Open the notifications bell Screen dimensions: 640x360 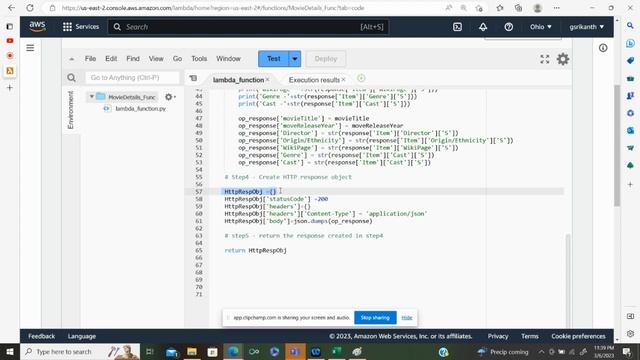click(x=483, y=27)
